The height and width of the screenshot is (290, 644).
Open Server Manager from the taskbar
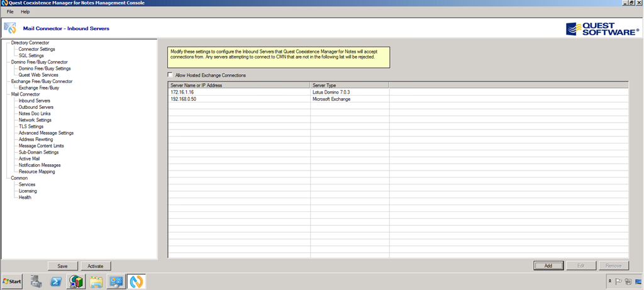36,281
